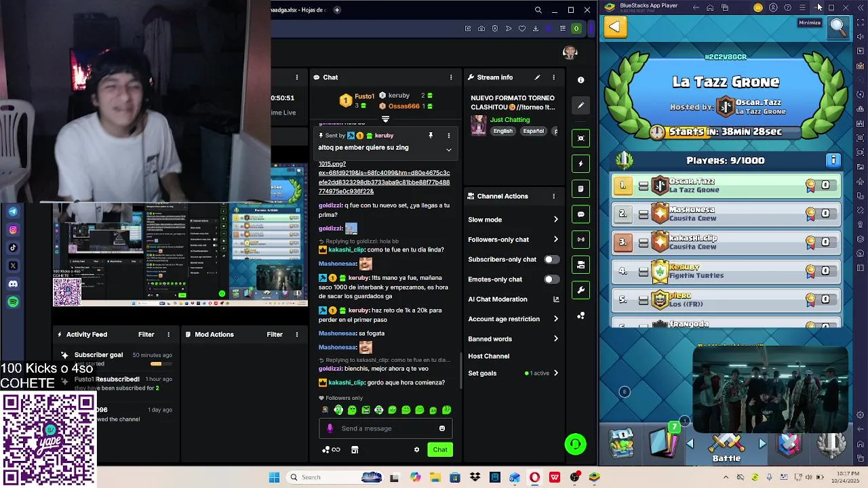Open the emoji picker in the message box
Viewport: 868px width, 488px height.
click(442, 428)
